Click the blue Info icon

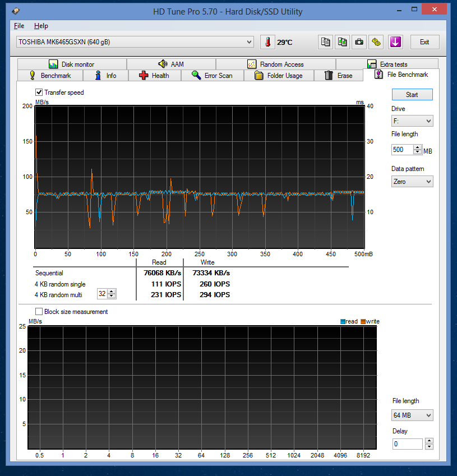tap(98, 75)
